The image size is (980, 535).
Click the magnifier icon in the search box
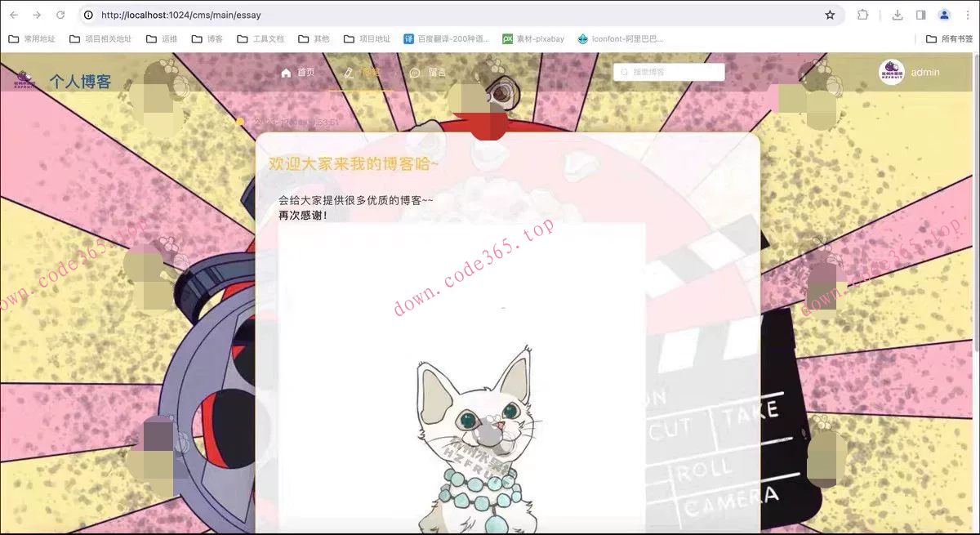622,72
